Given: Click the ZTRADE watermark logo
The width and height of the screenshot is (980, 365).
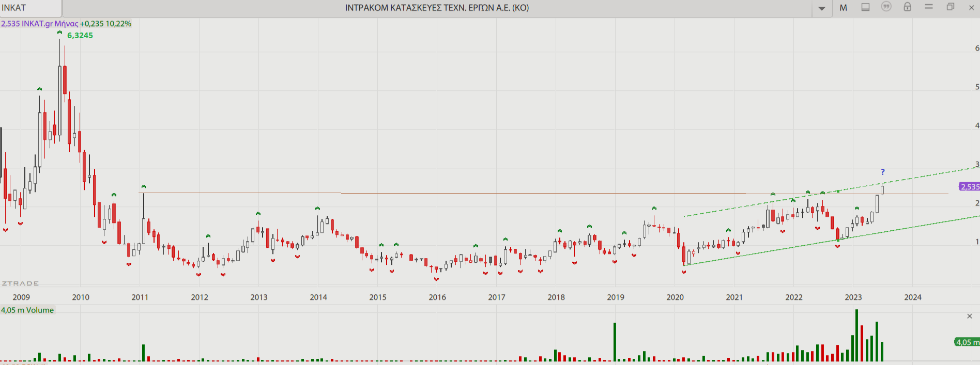Looking at the screenshot, I should 20,283.
